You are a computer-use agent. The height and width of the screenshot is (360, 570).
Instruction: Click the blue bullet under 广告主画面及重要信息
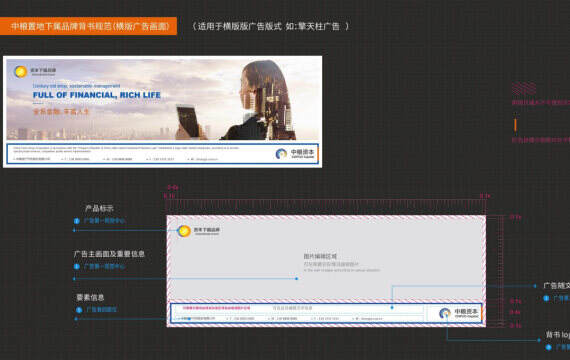pyautogui.click(x=77, y=267)
